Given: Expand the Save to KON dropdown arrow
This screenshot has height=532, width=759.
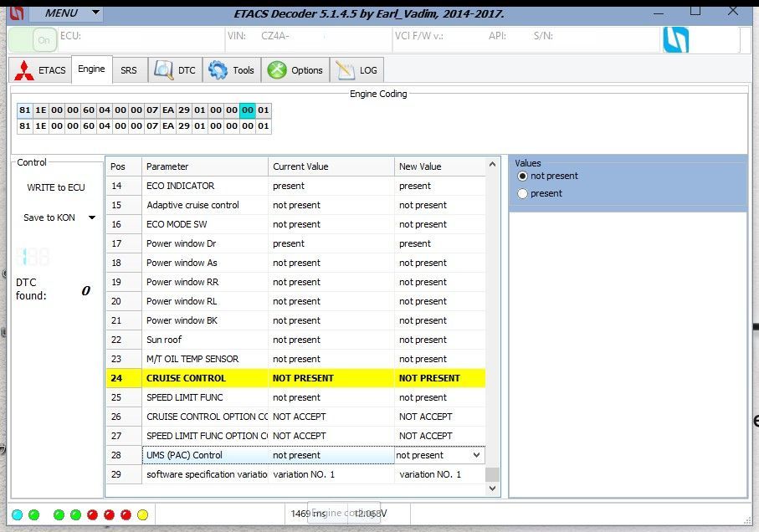Looking at the screenshot, I should 91,218.
